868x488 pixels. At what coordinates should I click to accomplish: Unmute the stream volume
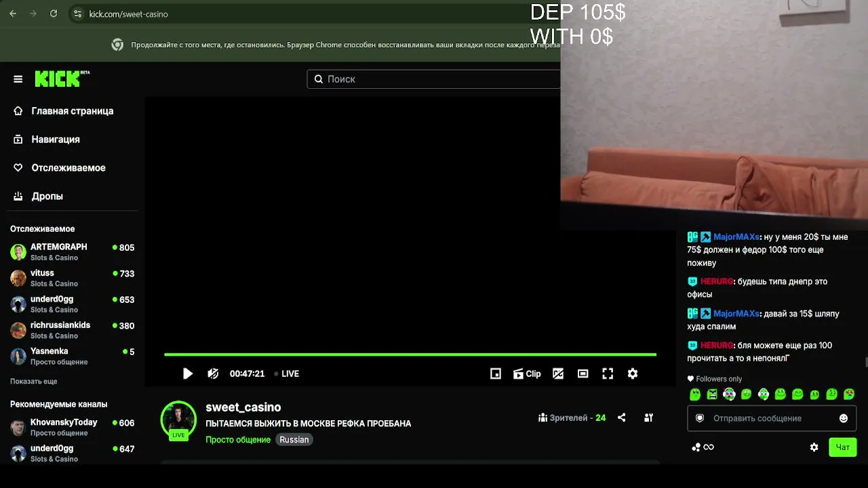213,373
